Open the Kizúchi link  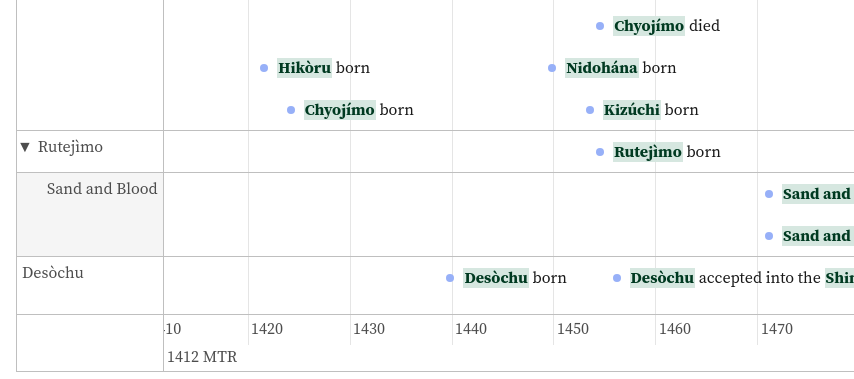(632, 110)
